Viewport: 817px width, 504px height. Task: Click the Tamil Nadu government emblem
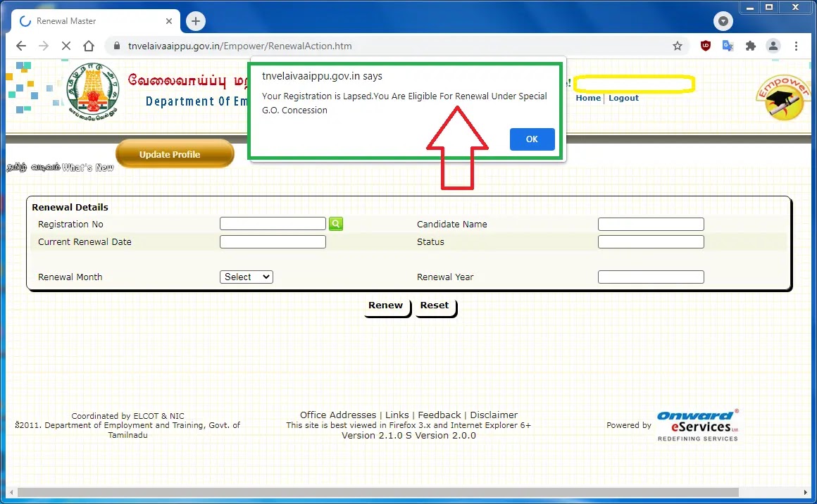[93, 92]
